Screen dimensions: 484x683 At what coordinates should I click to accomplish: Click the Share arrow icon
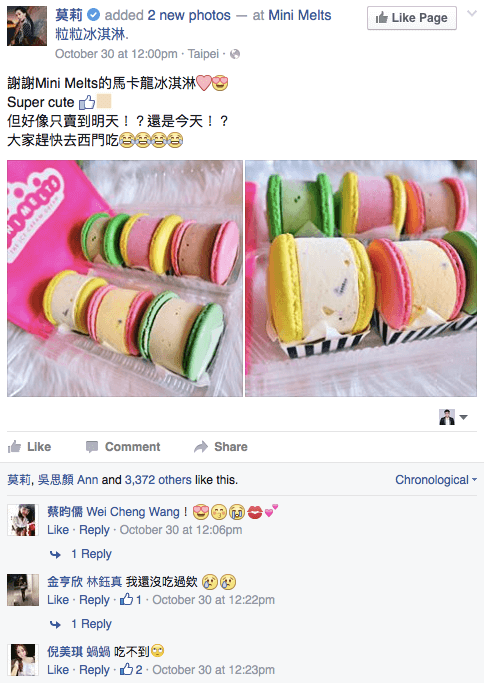pos(201,446)
